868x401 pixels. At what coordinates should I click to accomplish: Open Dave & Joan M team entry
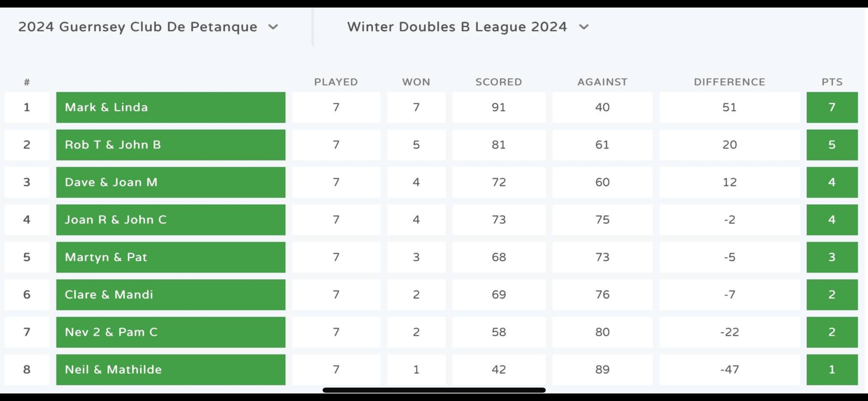click(171, 182)
